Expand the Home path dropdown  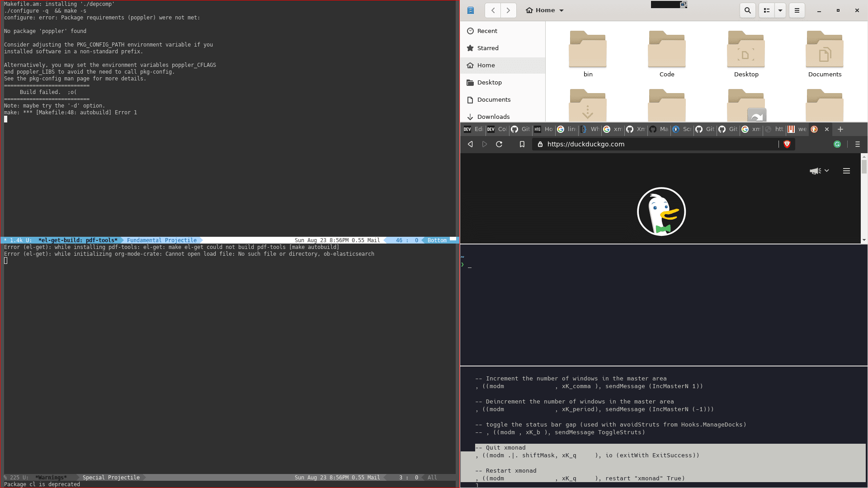tap(561, 10)
